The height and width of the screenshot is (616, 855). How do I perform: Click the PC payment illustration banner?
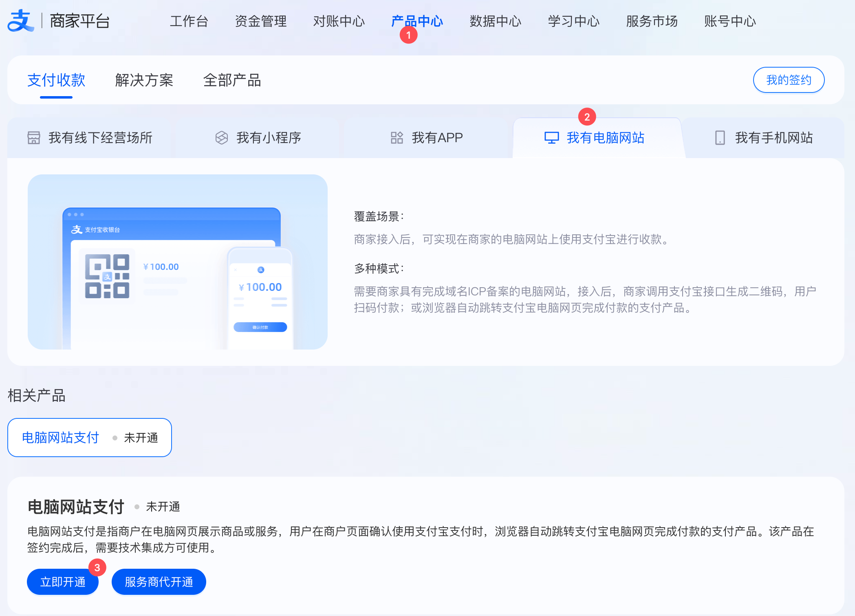(178, 262)
